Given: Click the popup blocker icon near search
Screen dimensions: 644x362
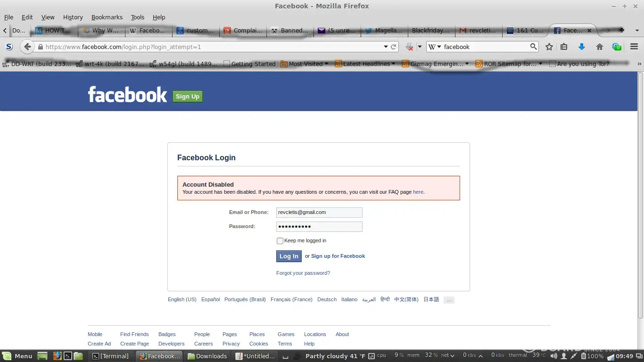Looking at the screenshot, I should 409,47.
